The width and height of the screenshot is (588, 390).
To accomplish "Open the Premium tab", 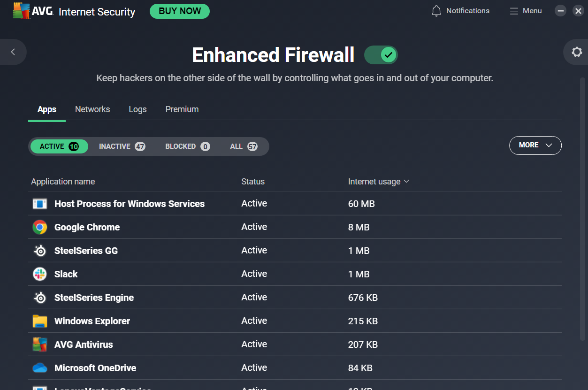I will coord(182,109).
